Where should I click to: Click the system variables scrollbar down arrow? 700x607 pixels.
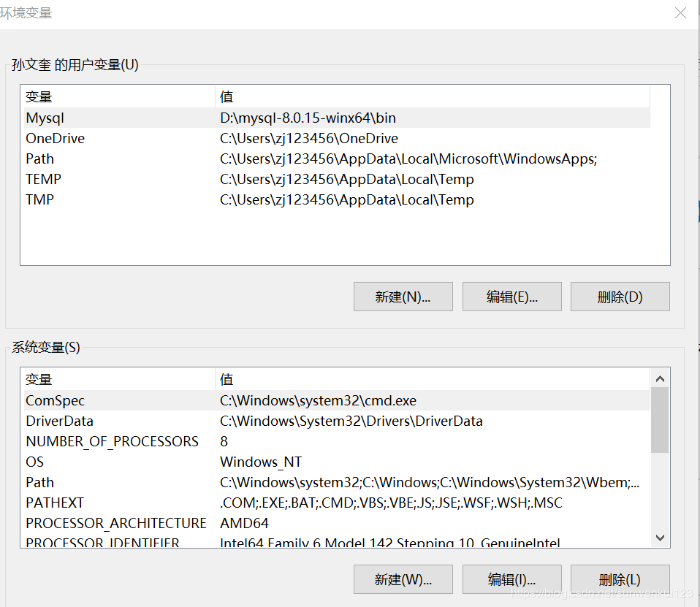(x=660, y=538)
